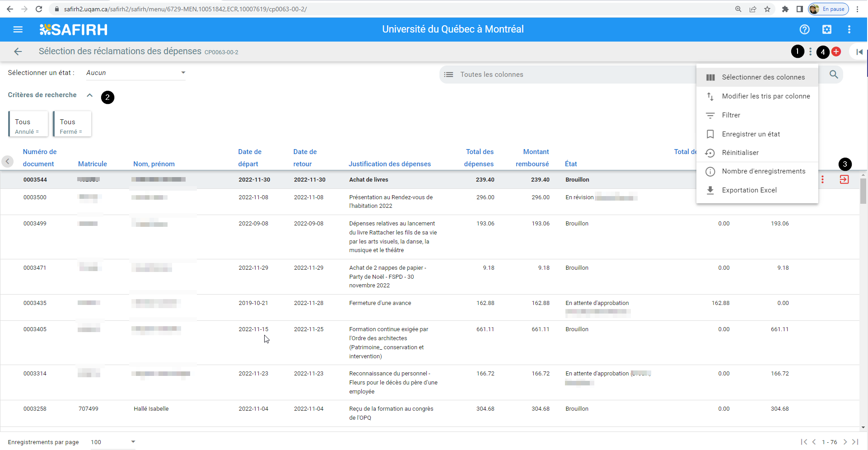The height and width of the screenshot is (450, 868).
Task: Open the SAFIRH hamburger menu
Action: click(x=18, y=29)
